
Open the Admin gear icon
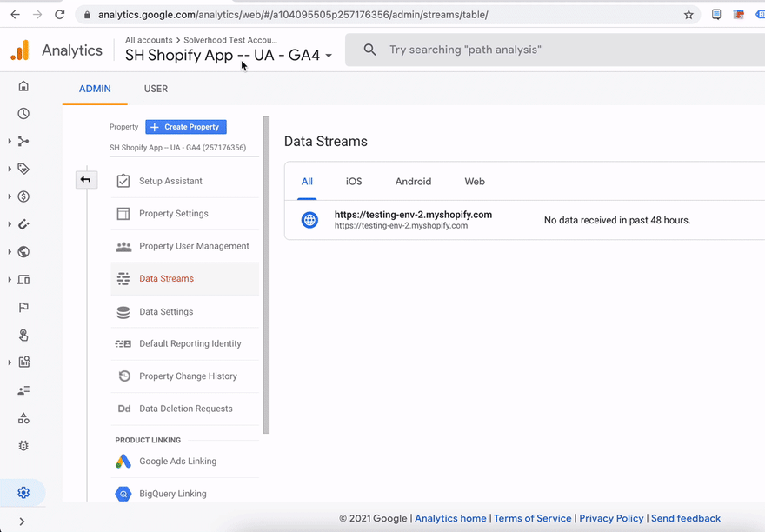[23, 493]
